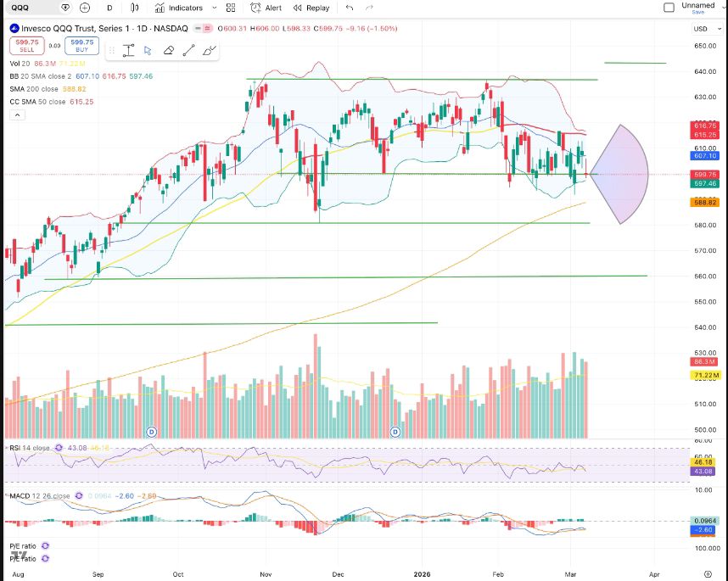728x581 pixels.
Task: Click the add symbol plus icon
Action: point(84,8)
